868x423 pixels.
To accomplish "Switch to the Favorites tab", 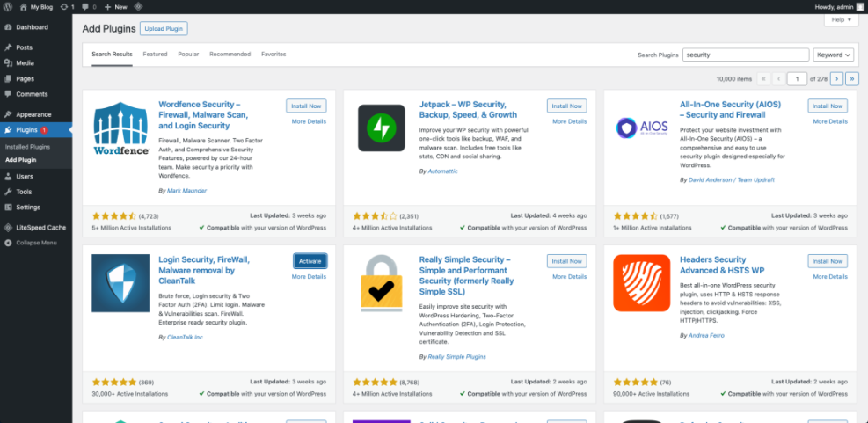I will 274,55.
